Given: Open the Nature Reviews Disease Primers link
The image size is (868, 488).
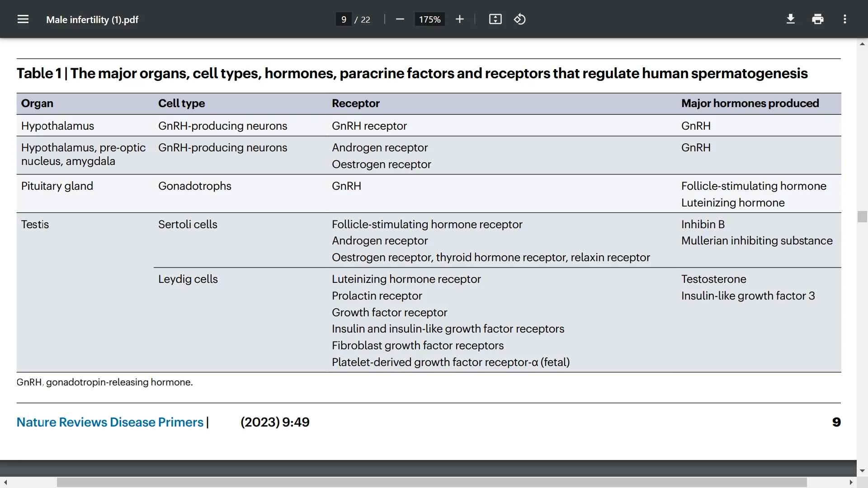Looking at the screenshot, I should tap(110, 422).
